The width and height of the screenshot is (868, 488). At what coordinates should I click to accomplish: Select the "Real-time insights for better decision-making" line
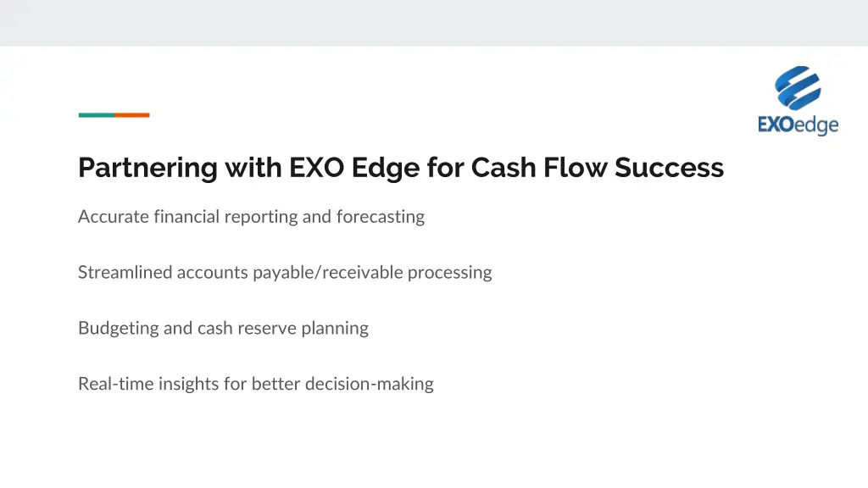pos(255,385)
